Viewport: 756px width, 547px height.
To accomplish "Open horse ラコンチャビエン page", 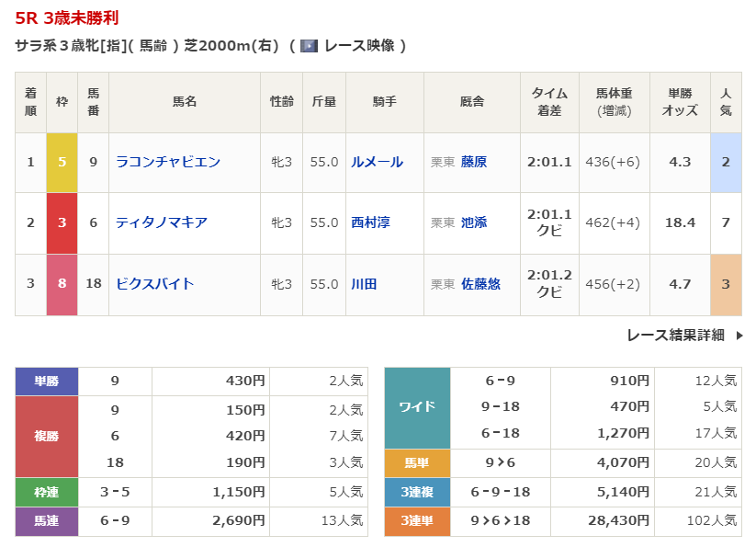I will 168,162.
